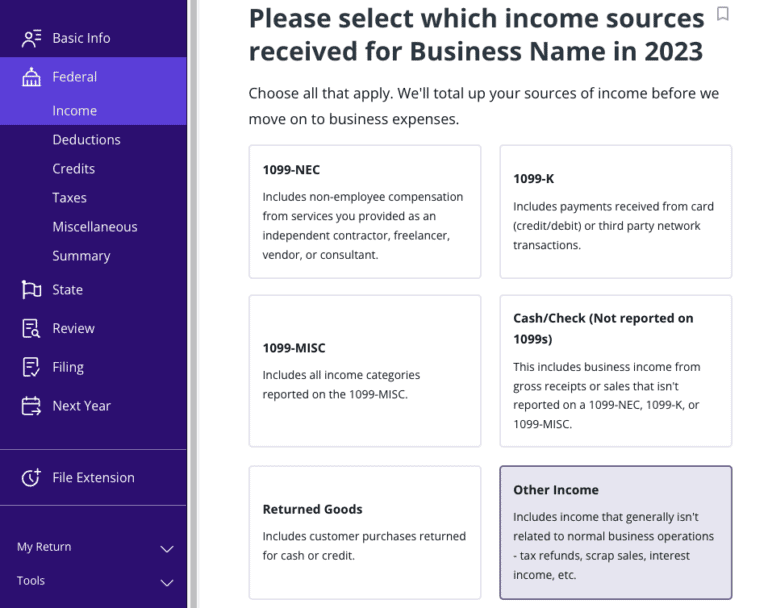Click the File Extension clock icon
Image resolution: width=768 pixels, height=608 pixels.
(31, 478)
